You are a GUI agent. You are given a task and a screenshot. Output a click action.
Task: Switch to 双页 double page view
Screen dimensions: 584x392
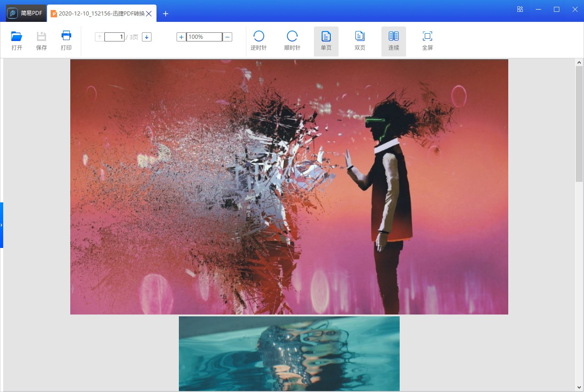click(360, 41)
